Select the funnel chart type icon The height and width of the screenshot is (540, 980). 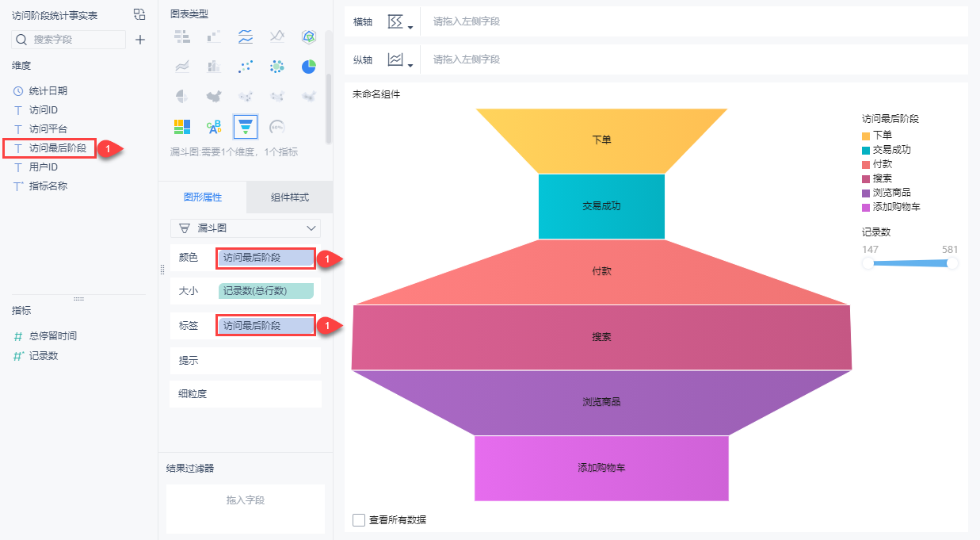pyautogui.click(x=246, y=126)
